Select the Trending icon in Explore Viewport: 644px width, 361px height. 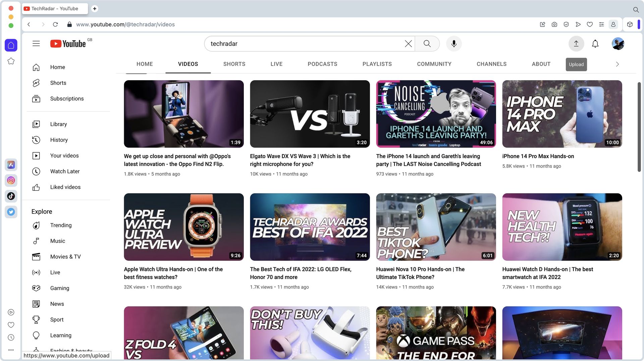coord(36,225)
